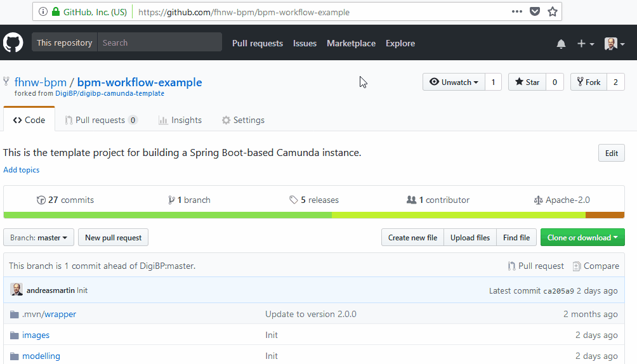
Task: Click Create new file button
Action: [x=413, y=237]
